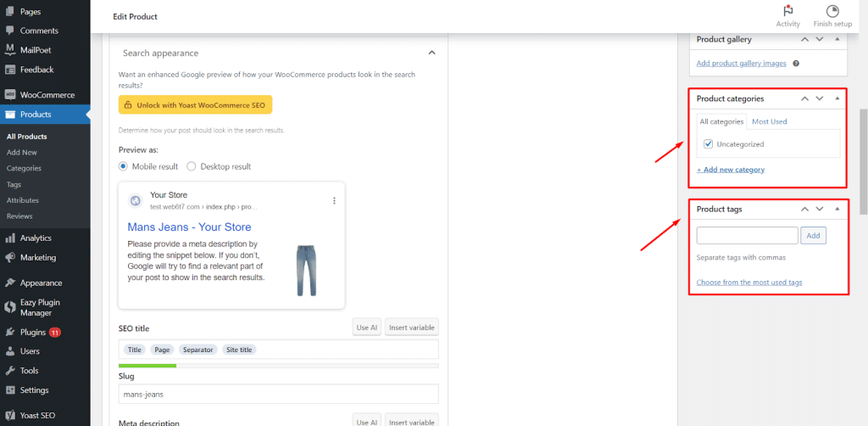The height and width of the screenshot is (426, 868).
Task: Click Use AI for Meta description
Action: (366, 422)
